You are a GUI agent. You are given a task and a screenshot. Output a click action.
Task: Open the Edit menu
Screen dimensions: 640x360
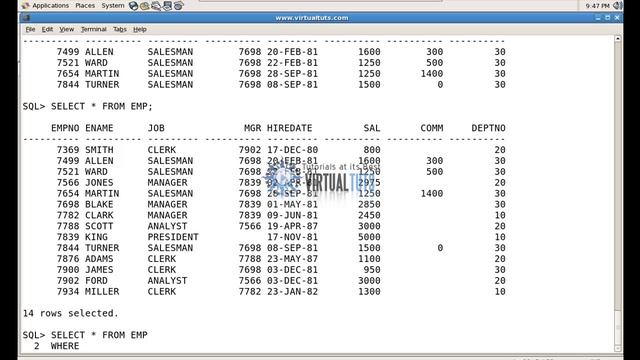pos(47,29)
